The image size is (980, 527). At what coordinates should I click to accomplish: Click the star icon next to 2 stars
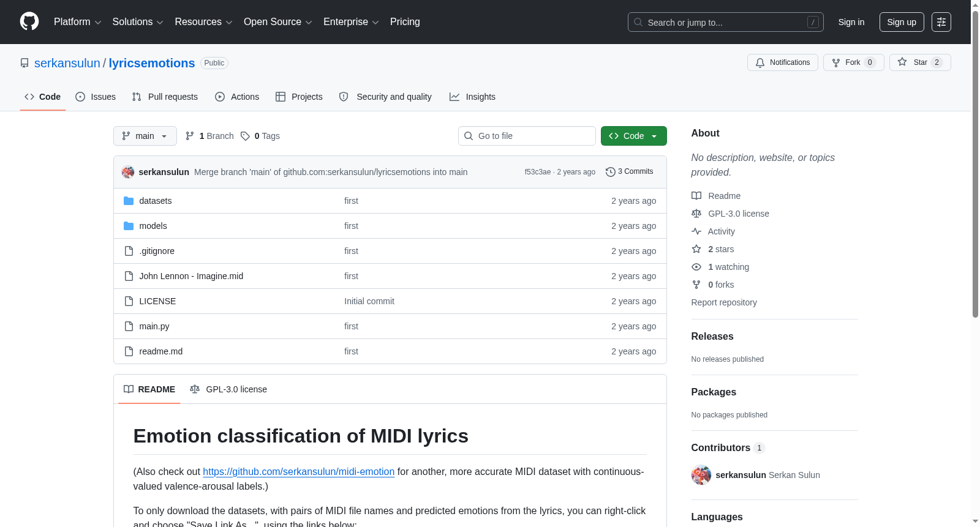coord(696,249)
